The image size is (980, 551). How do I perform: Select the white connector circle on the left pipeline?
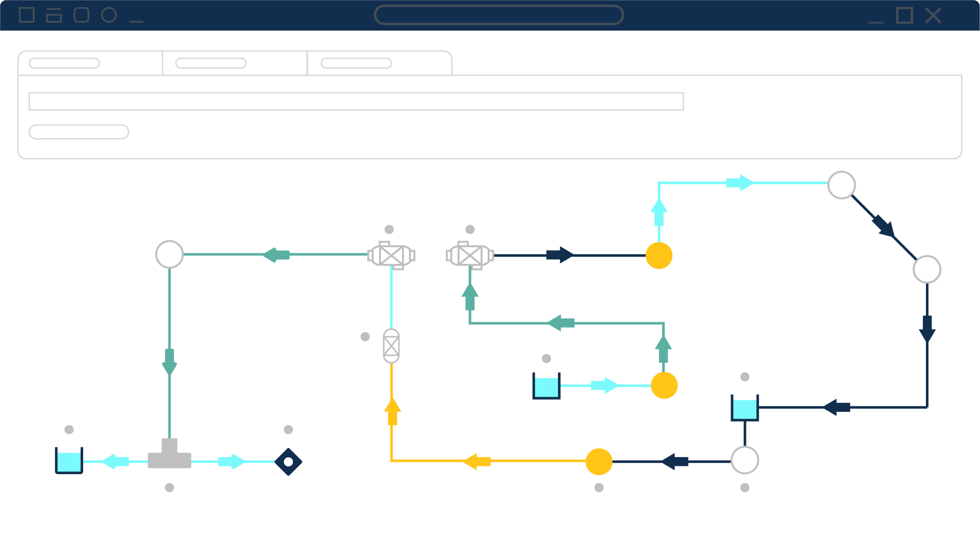point(169,254)
